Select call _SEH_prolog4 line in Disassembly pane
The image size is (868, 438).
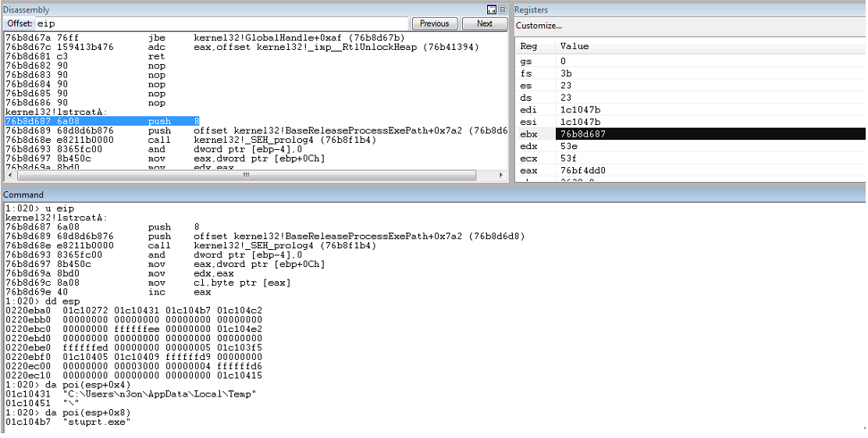(191, 140)
